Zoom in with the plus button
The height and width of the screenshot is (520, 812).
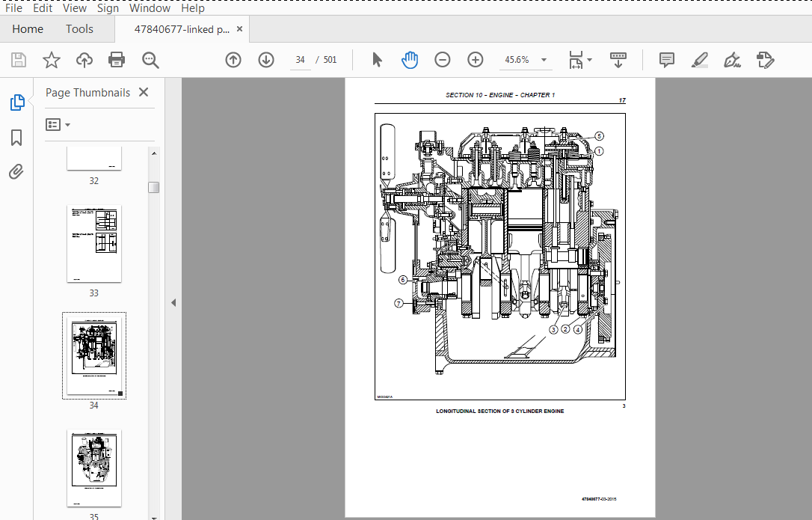point(475,60)
